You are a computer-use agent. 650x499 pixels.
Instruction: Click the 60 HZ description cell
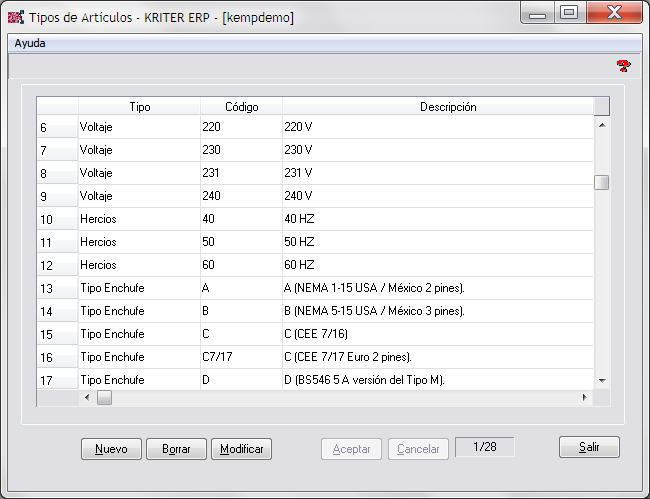point(437,265)
